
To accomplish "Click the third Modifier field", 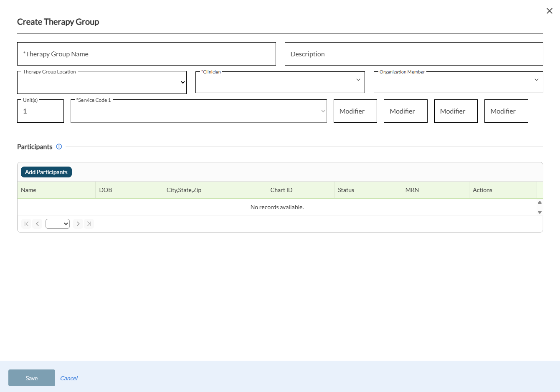I will coord(456,111).
